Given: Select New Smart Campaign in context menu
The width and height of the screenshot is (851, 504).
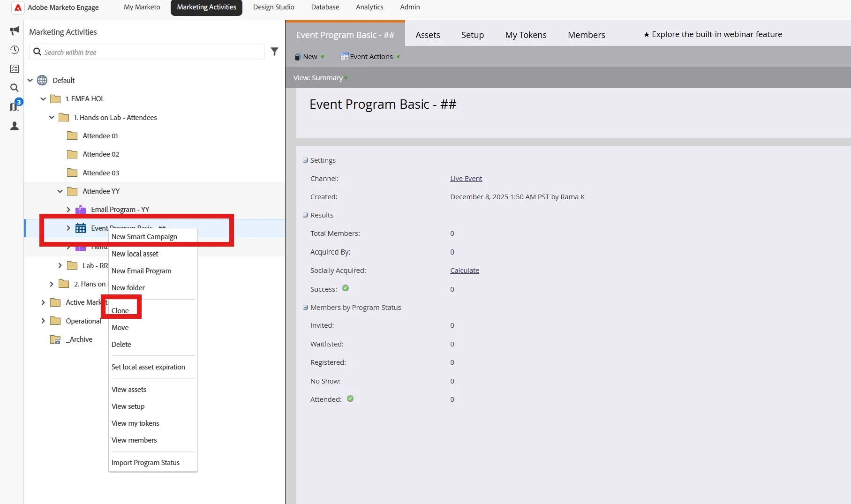Looking at the screenshot, I should pyautogui.click(x=144, y=237).
